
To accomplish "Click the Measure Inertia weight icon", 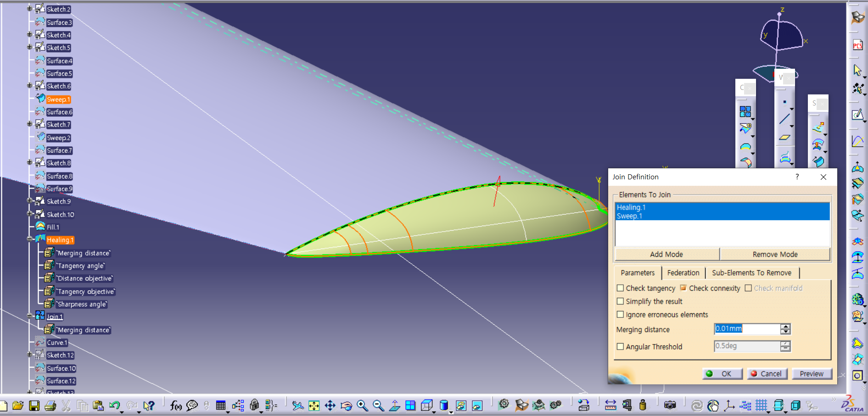I will coord(643,405).
